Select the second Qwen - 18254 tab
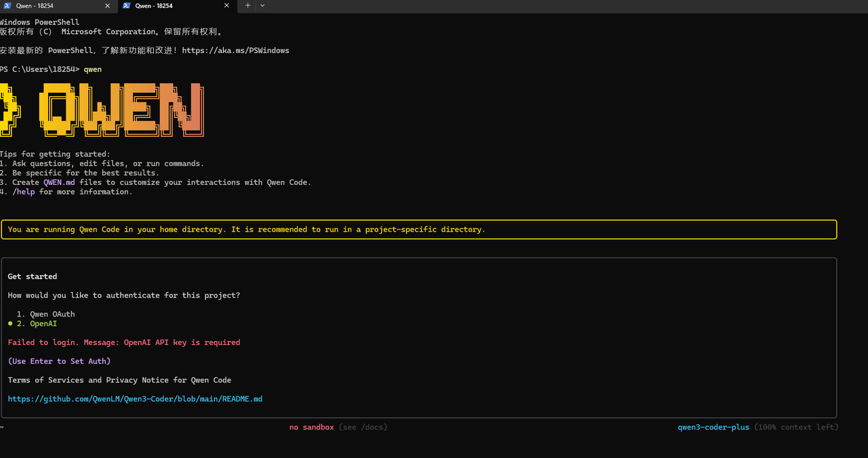Viewport: 868px width, 458px height. (176, 5)
